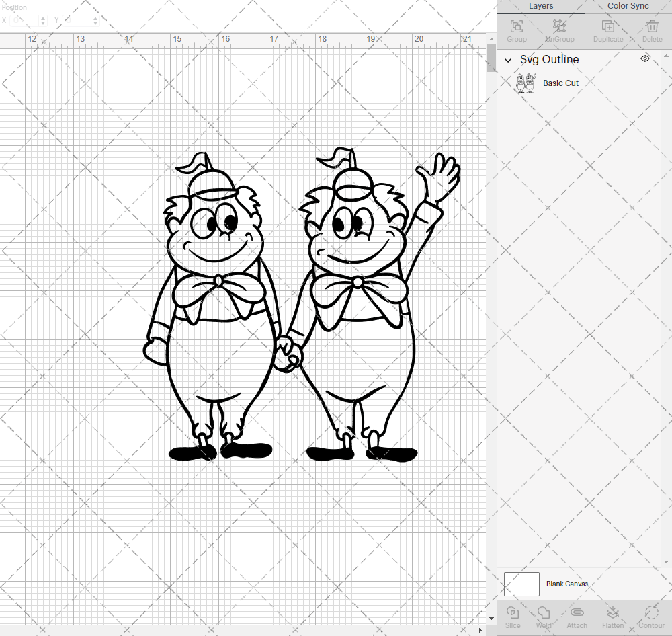Click the canvas scroll-down arrow
Screen dimensions: 672x636
click(491, 619)
